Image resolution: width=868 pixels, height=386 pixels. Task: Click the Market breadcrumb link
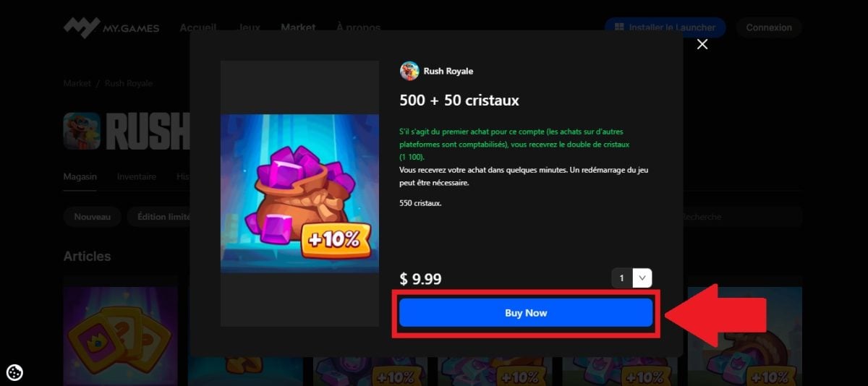point(77,83)
